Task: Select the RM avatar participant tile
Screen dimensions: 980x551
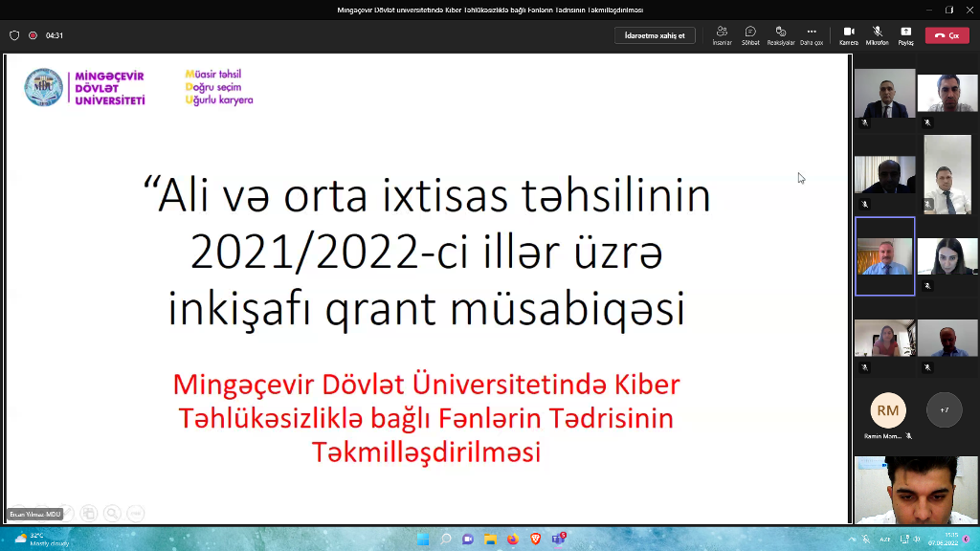Action: [x=887, y=410]
